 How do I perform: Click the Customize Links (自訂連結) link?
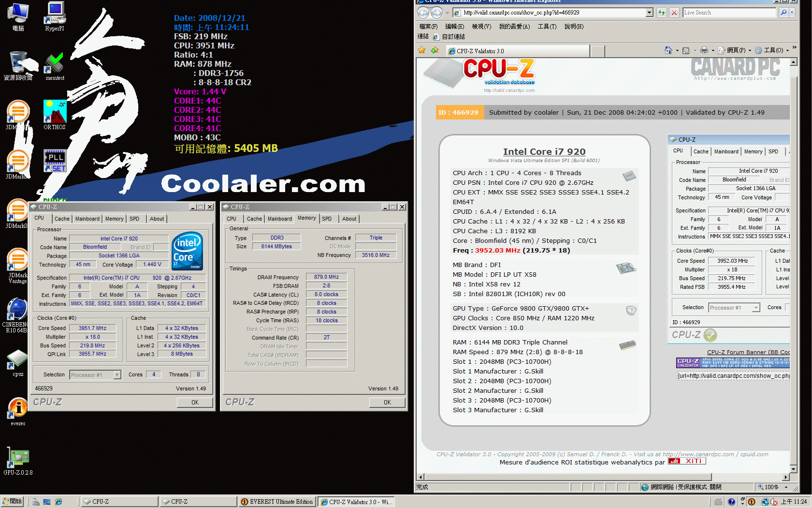(449, 37)
